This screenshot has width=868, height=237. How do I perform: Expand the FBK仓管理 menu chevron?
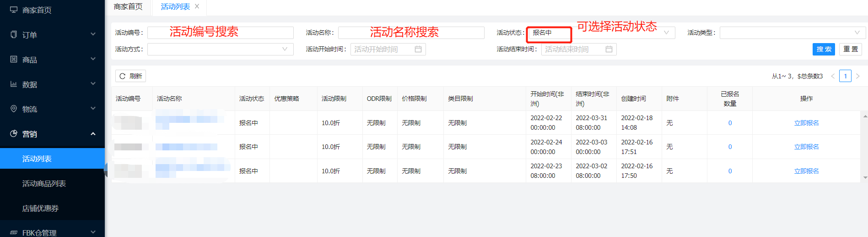[x=93, y=232]
